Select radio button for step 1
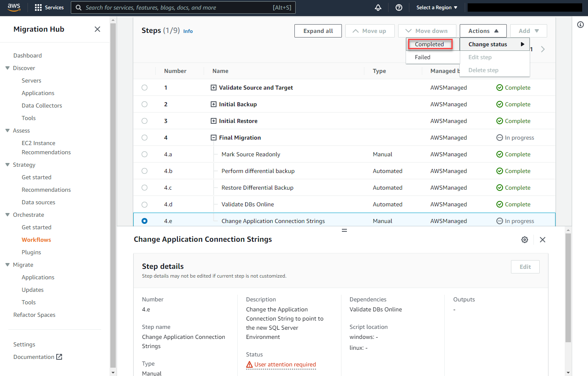This screenshot has width=588, height=376. [145, 88]
